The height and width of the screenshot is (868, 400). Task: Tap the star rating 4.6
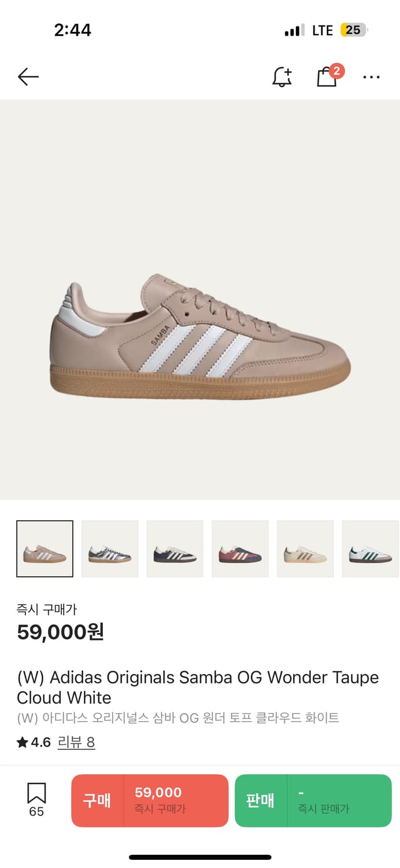[34, 742]
